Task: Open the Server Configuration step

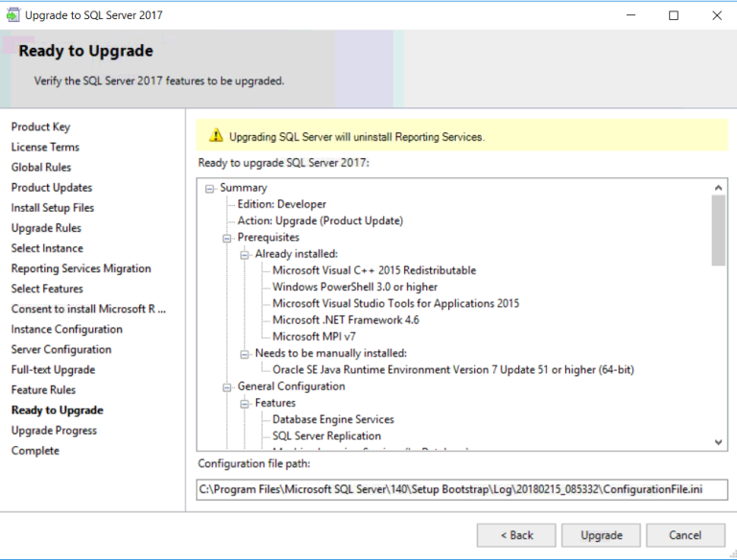Action: (61, 349)
